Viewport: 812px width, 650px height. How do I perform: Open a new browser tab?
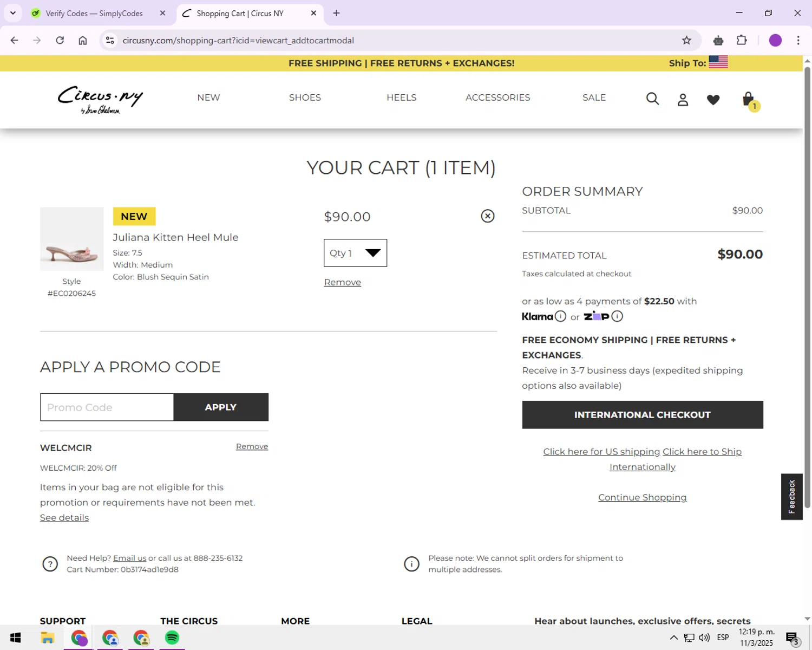336,13
